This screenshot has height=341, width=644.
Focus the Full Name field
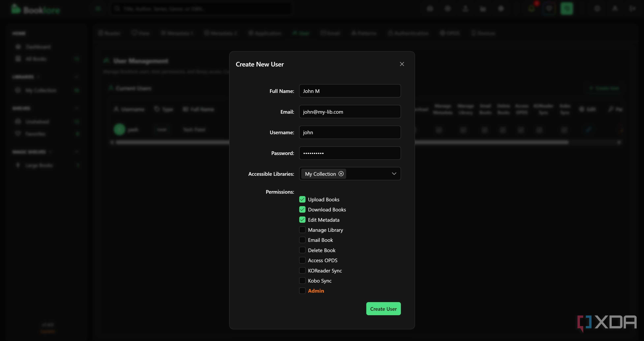tap(350, 91)
